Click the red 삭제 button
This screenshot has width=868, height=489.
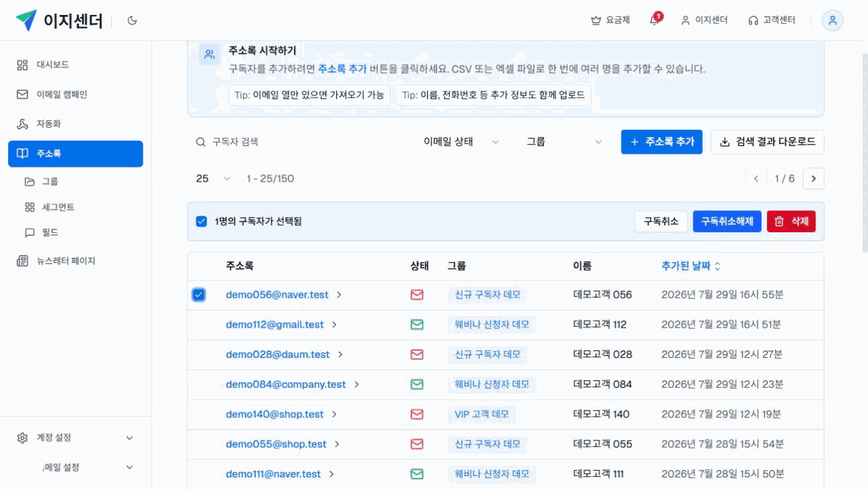791,221
